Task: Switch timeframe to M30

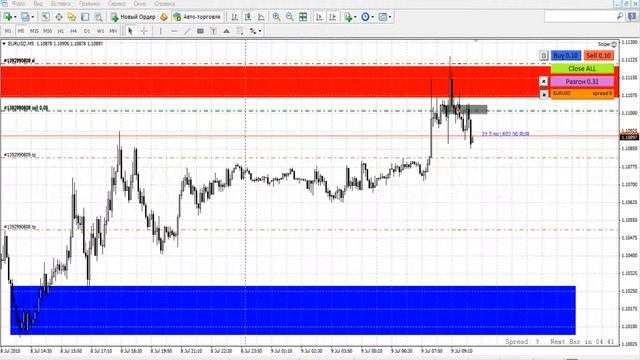Action: (x=47, y=31)
